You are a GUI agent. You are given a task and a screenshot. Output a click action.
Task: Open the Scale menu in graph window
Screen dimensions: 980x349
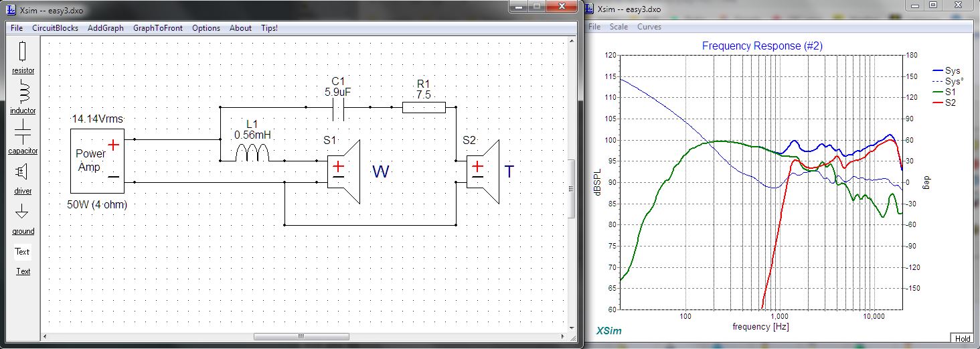[x=619, y=27]
